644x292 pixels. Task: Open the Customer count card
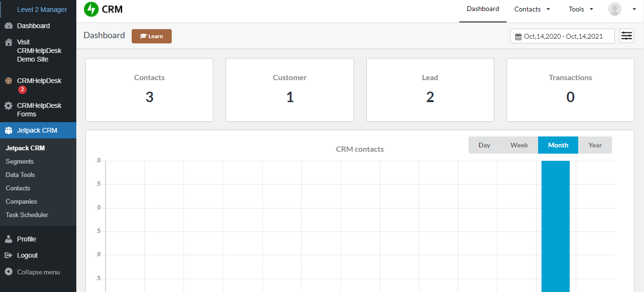[x=290, y=90]
